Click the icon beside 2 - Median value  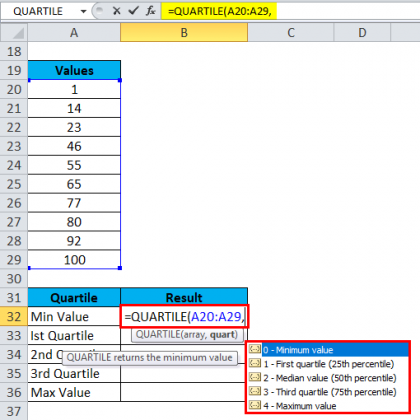pos(255,377)
